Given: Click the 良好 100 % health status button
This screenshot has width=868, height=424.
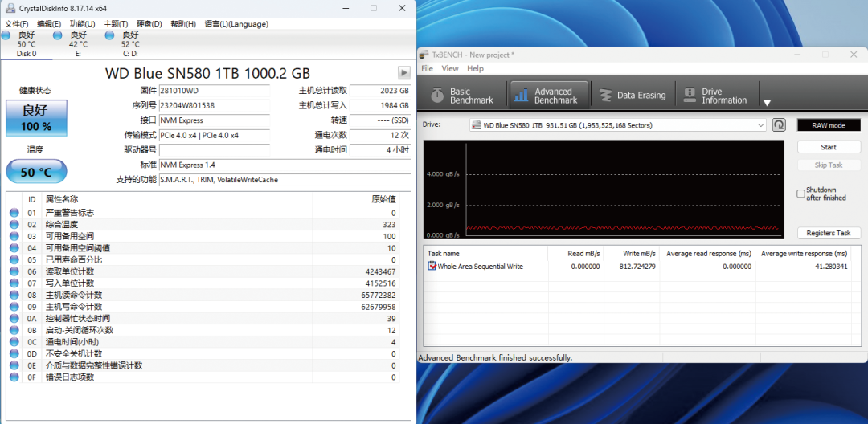Looking at the screenshot, I should click(x=36, y=118).
